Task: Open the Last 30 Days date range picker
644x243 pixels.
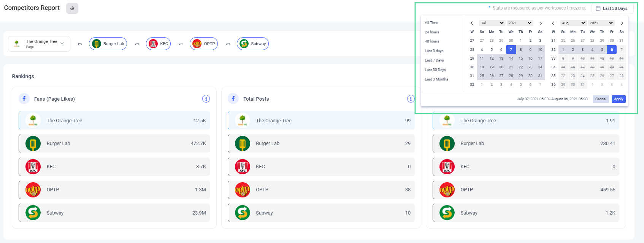Action: coord(612,8)
